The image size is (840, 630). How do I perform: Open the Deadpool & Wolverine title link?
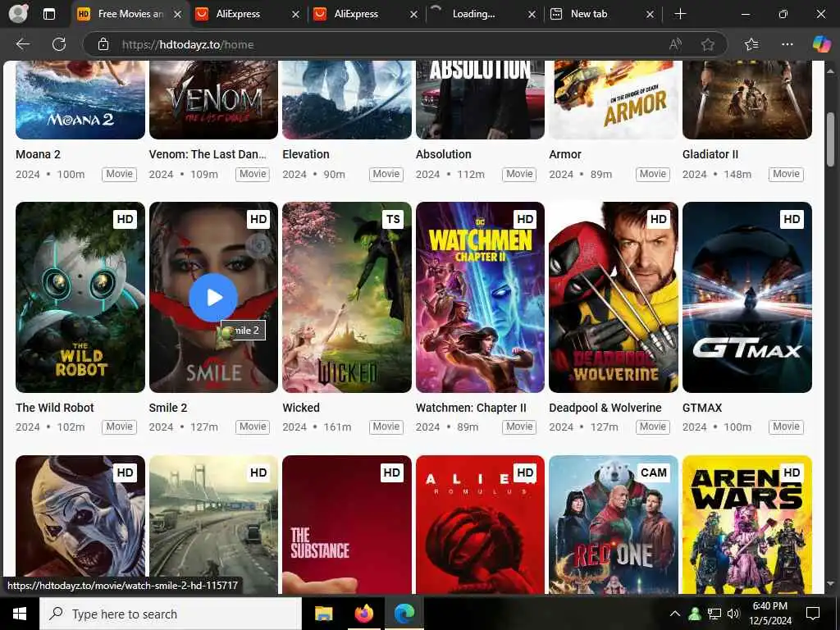tap(605, 408)
